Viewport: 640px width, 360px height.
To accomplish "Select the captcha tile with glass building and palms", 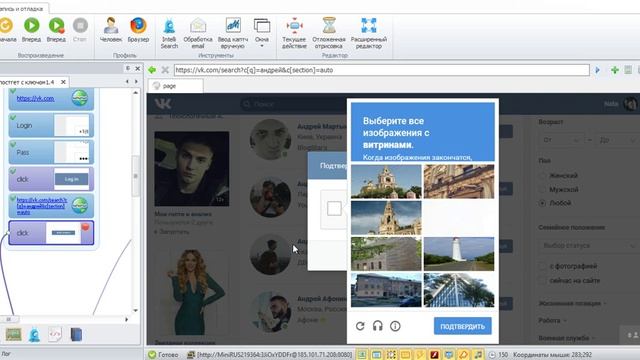I will pyautogui.click(x=459, y=290).
